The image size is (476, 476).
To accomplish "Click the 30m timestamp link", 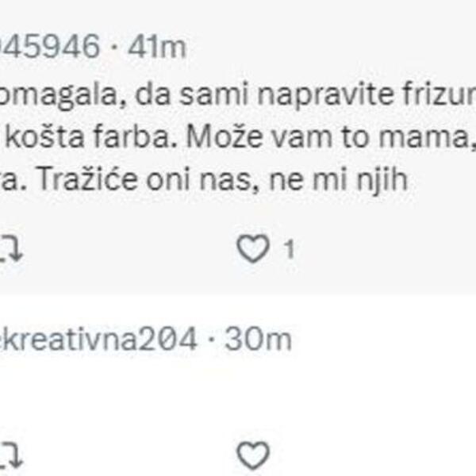I will pos(256,340).
